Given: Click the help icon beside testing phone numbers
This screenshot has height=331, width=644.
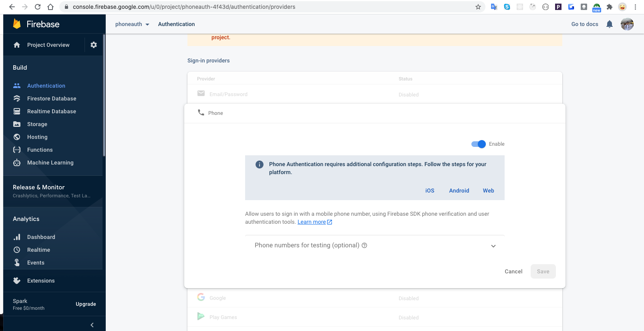Looking at the screenshot, I should click(364, 245).
